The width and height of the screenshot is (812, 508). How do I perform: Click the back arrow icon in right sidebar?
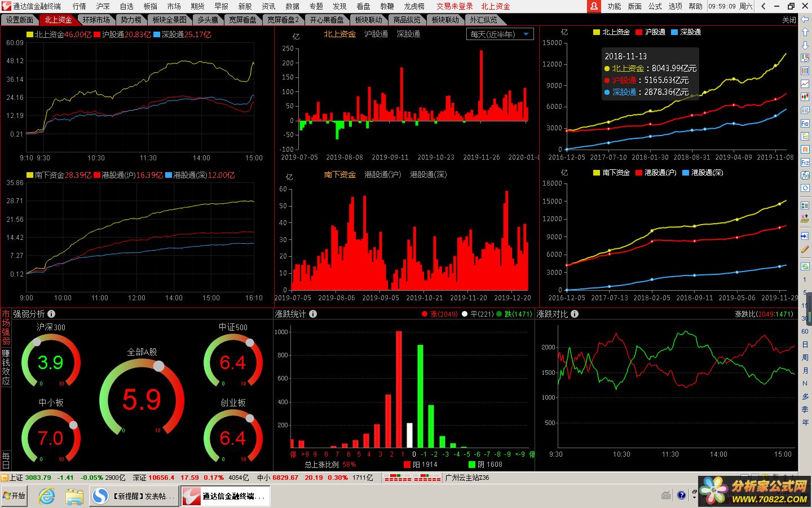pos(805,19)
